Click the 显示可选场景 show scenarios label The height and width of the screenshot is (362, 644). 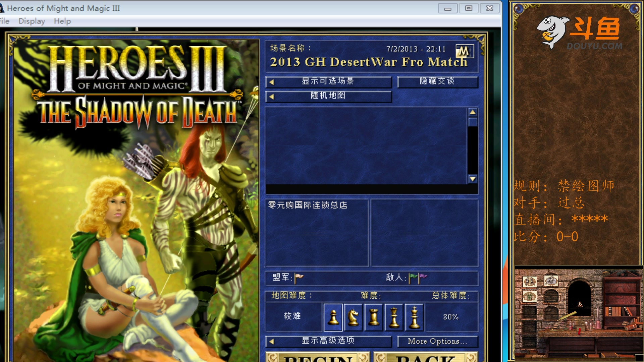[x=327, y=81]
